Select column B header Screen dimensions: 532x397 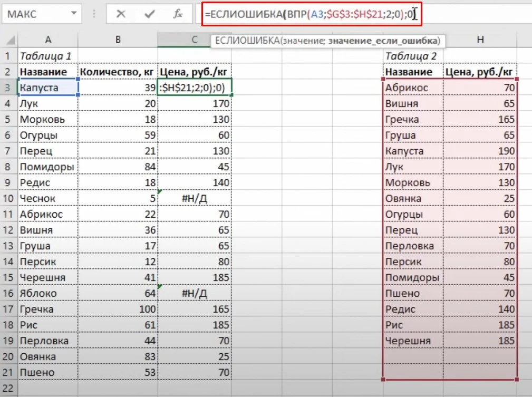pos(118,40)
